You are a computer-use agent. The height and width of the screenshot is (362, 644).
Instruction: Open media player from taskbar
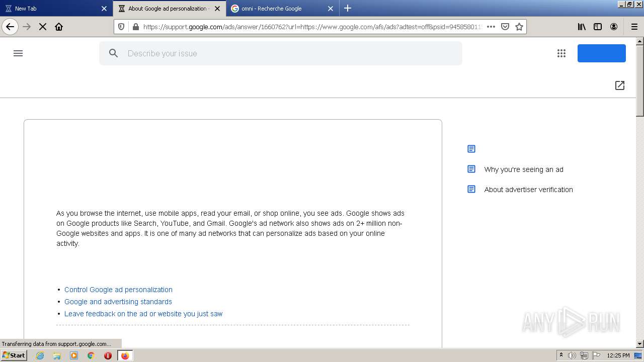[x=74, y=355]
